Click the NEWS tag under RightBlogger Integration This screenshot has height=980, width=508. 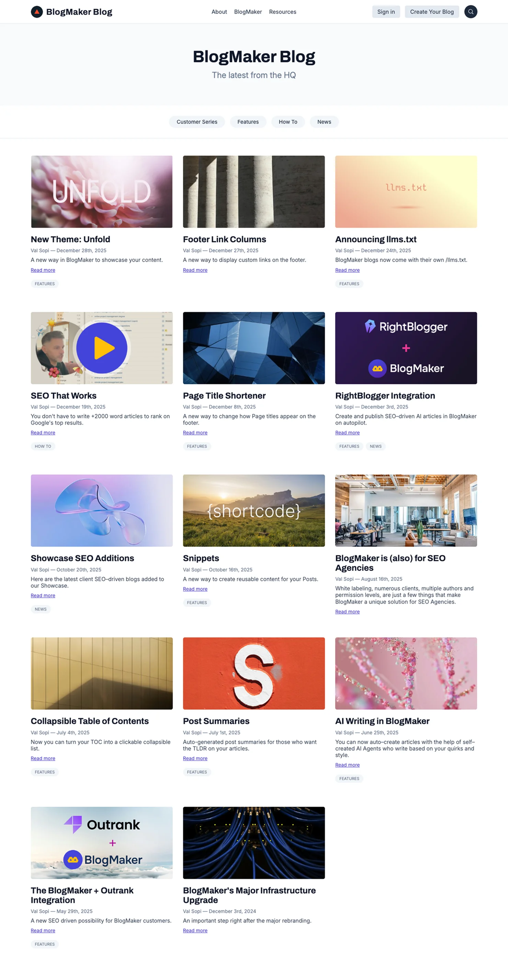pos(376,446)
